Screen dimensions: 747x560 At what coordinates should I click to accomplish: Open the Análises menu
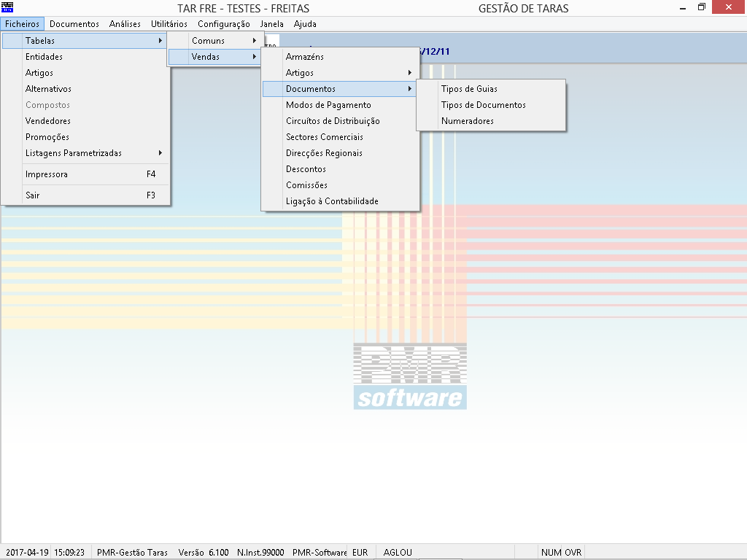tap(125, 24)
